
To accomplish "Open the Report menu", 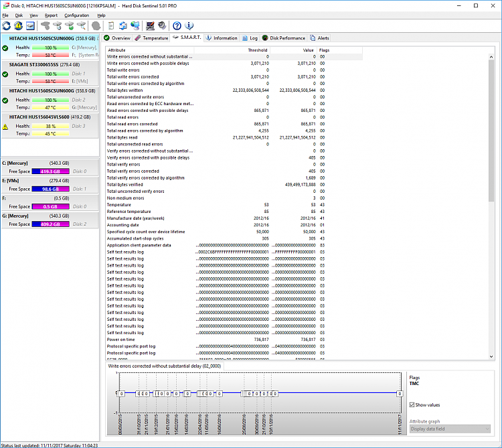I will click(51, 15).
